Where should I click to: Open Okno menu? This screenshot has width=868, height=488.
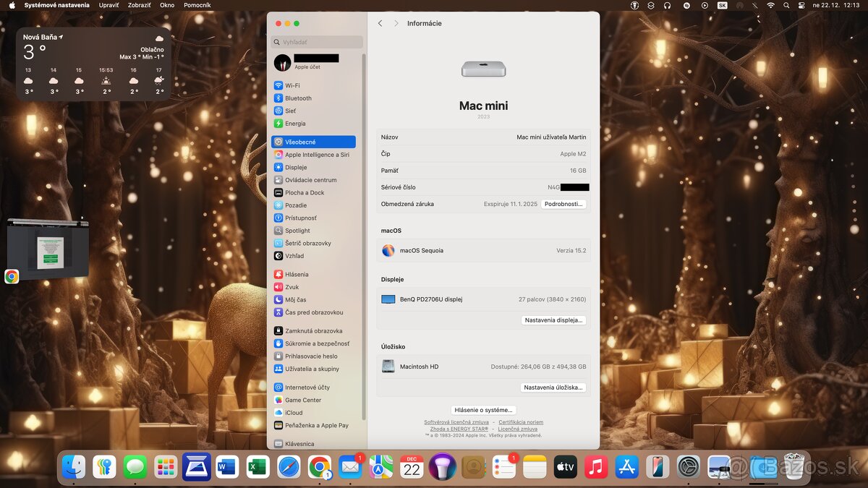[x=167, y=5]
